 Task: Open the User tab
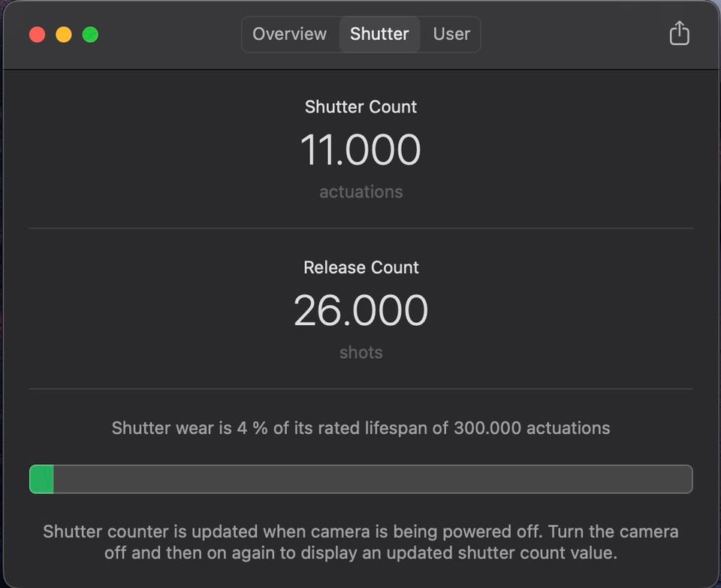point(451,35)
